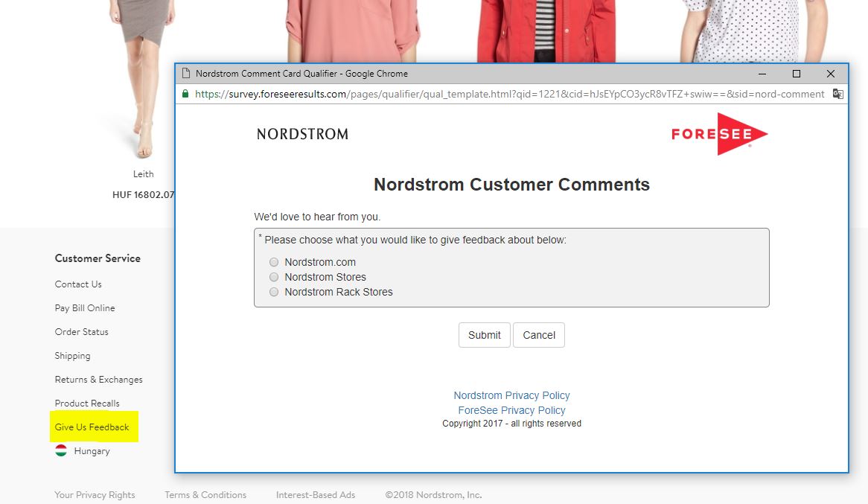Click the Cancel button

pos(538,335)
